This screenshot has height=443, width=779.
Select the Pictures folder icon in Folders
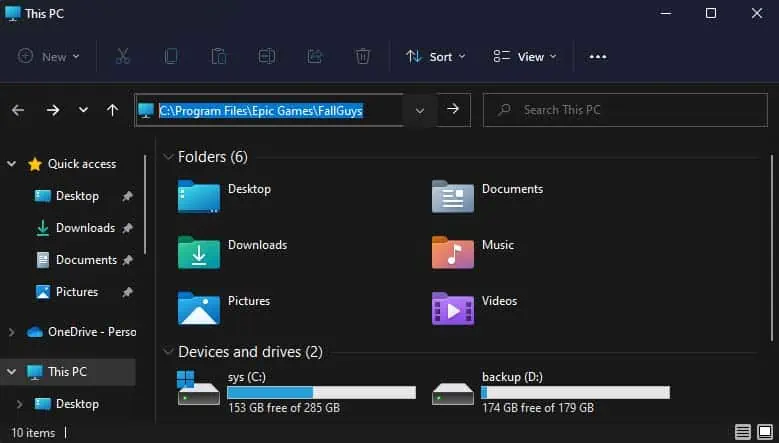pos(199,308)
